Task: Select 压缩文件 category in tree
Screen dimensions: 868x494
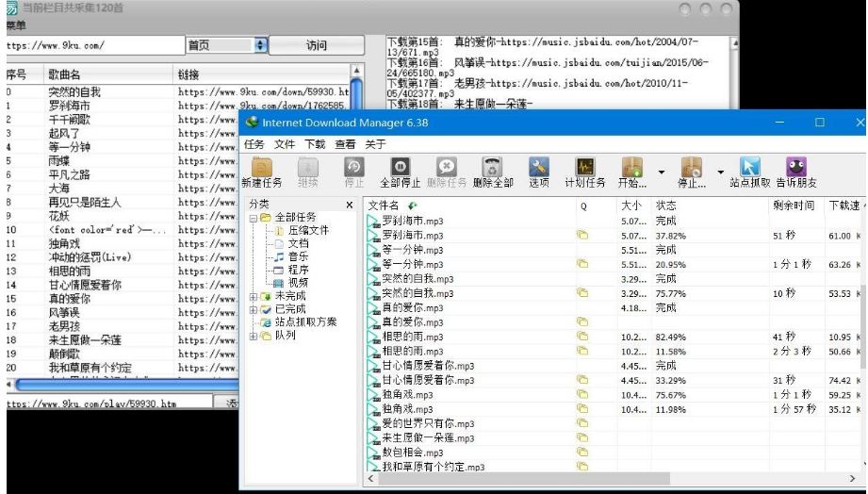Action: pyautogui.click(x=308, y=230)
